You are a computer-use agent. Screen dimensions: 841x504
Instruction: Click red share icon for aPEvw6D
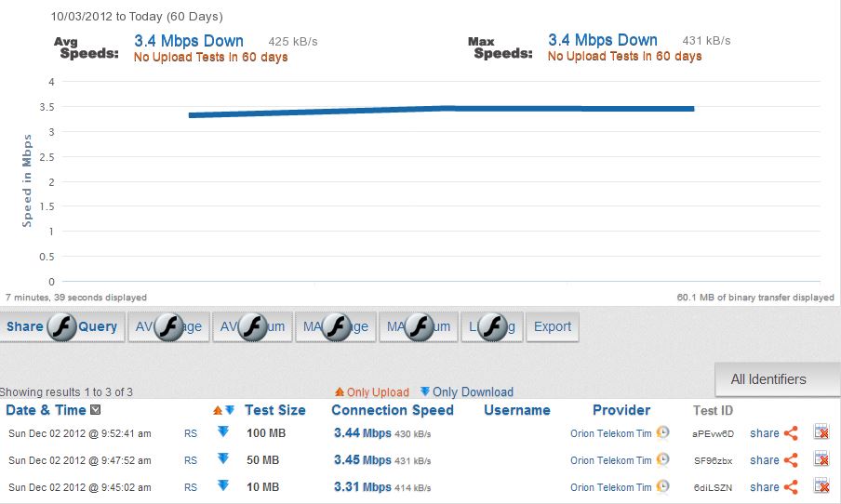[x=791, y=433]
